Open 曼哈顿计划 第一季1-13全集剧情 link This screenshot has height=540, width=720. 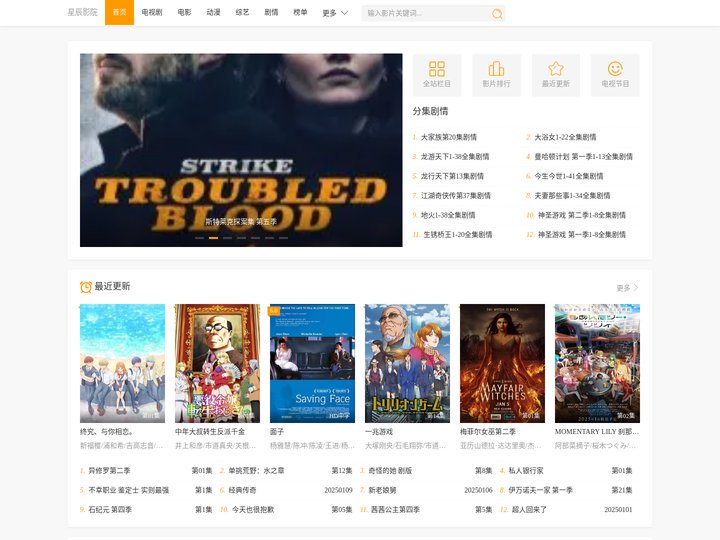pyautogui.click(x=584, y=157)
